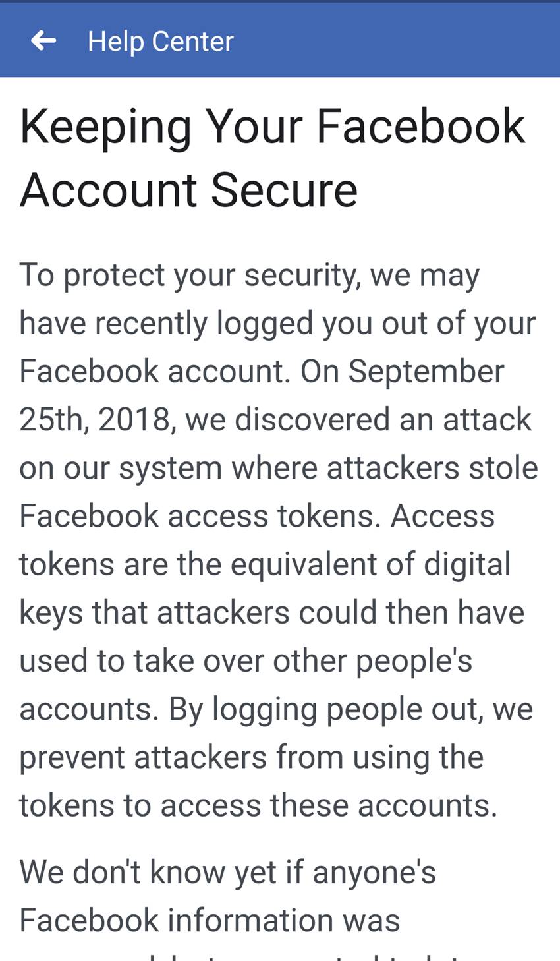Tap the back arrow in header
The width and height of the screenshot is (560, 961).
[43, 41]
